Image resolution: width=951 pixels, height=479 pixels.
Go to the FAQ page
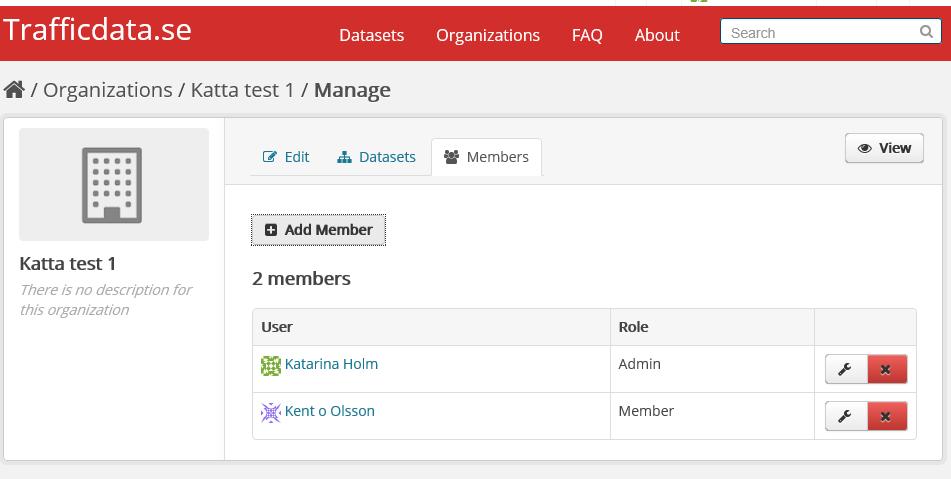click(x=587, y=35)
